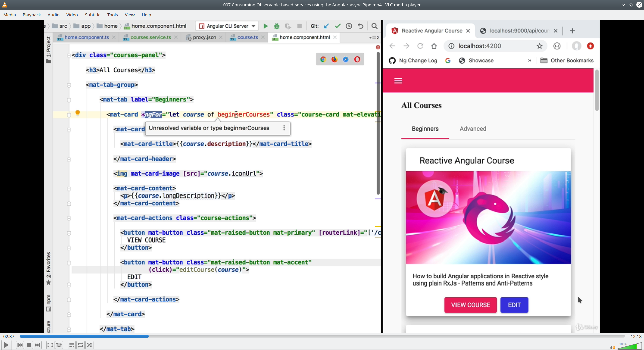Click the grey Stop icon in IDE toolbar
This screenshot has height=350, width=644.
point(300,26)
